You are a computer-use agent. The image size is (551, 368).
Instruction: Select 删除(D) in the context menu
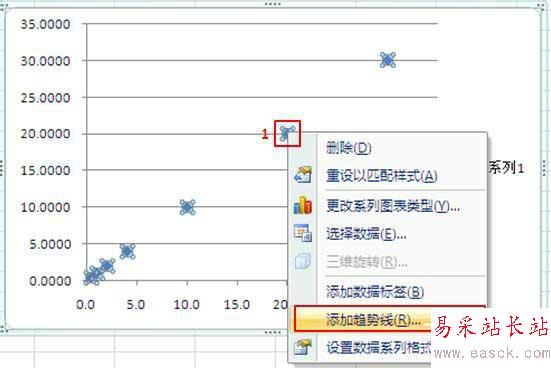(x=348, y=148)
